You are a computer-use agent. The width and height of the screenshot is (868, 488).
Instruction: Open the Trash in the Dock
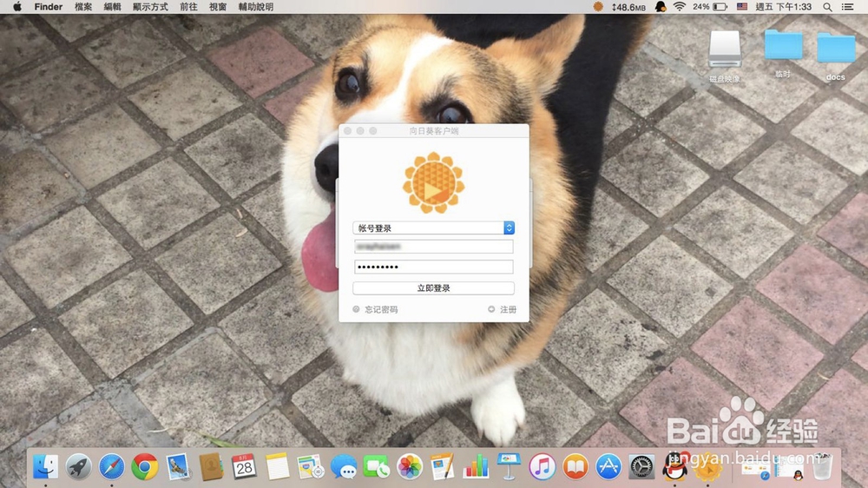click(823, 466)
